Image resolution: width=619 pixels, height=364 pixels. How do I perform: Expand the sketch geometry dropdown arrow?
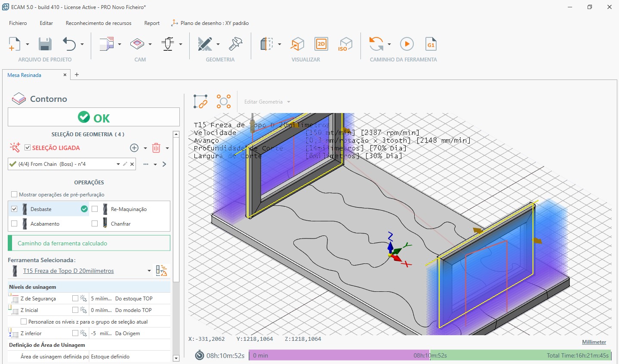(218, 44)
